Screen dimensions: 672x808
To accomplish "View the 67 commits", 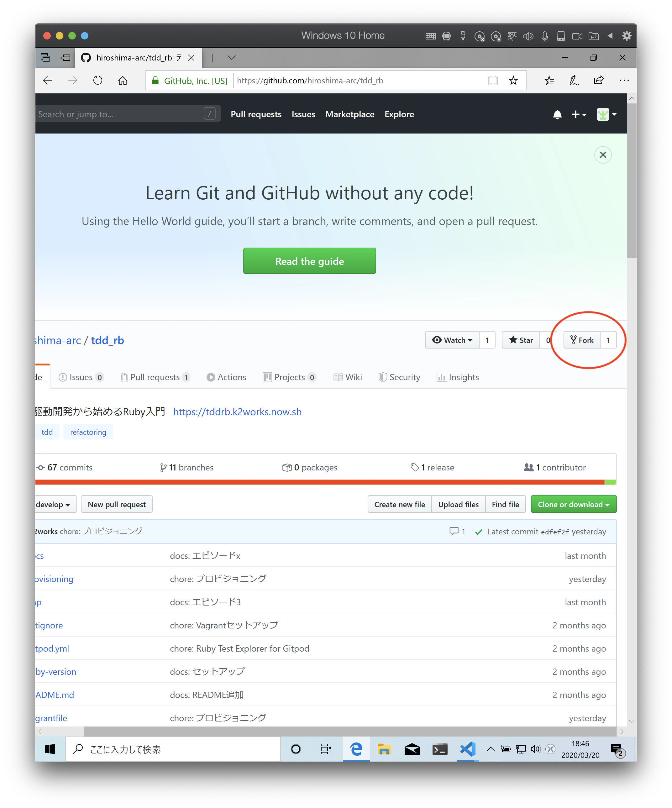I will [65, 468].
